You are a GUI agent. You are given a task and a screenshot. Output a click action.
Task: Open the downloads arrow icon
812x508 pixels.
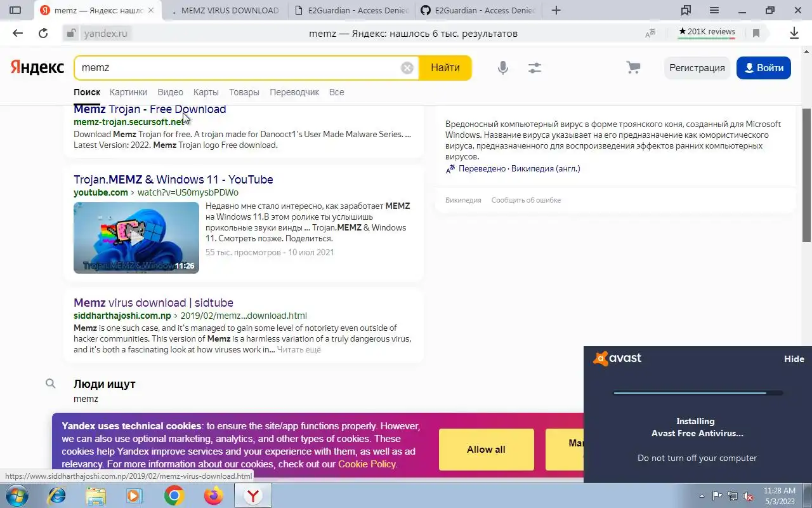794,34
